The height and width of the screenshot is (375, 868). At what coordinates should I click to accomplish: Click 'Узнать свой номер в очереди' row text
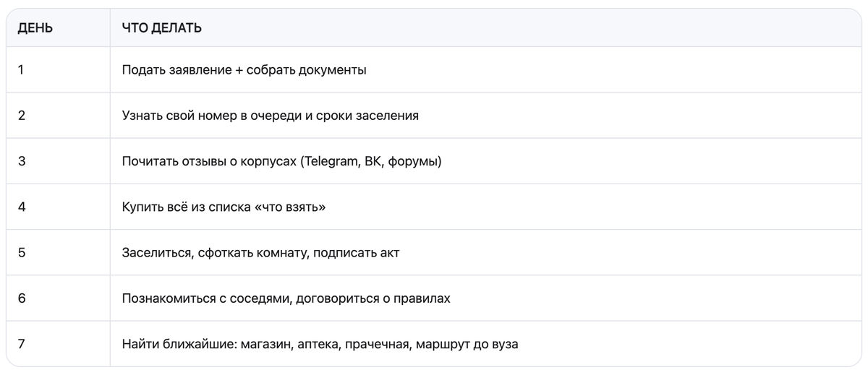tap(270, 116)
